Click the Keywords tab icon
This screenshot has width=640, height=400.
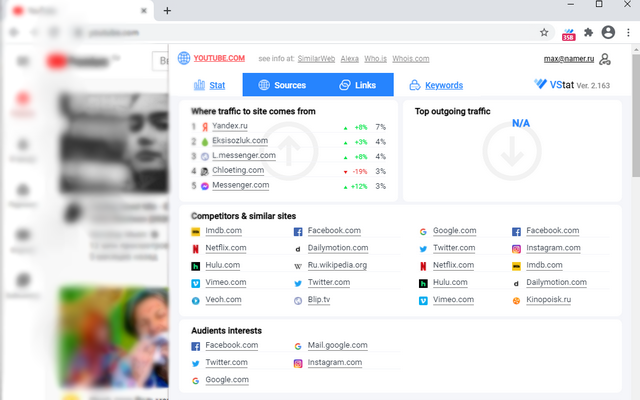click(x=415, y=85)
